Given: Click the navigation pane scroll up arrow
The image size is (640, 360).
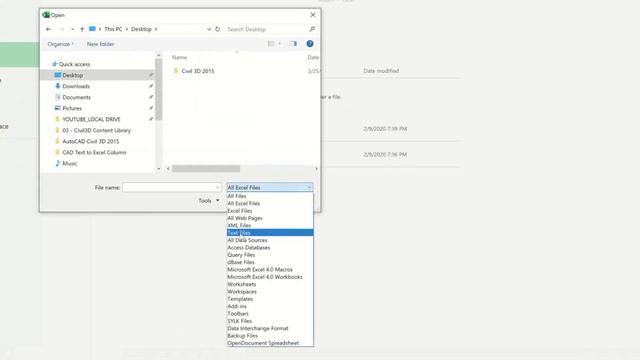Looking at the screenshot, I should pyautogui.click(x=159, y=55).
